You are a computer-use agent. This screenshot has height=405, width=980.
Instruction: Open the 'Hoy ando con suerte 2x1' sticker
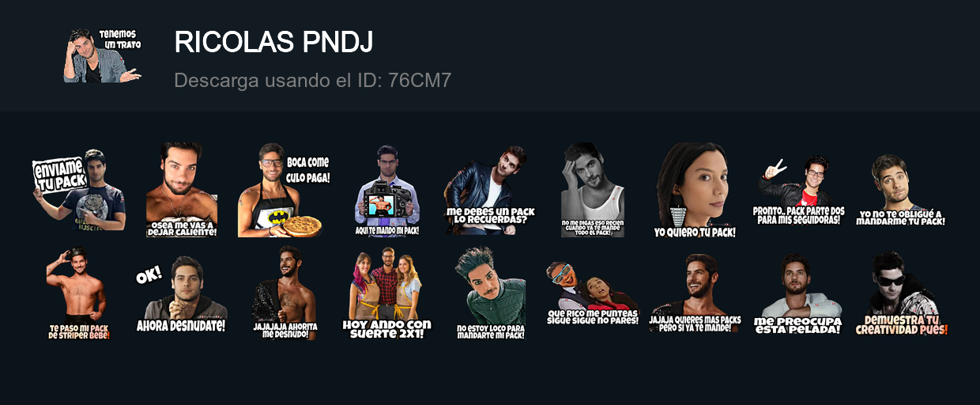click(387, 293)
